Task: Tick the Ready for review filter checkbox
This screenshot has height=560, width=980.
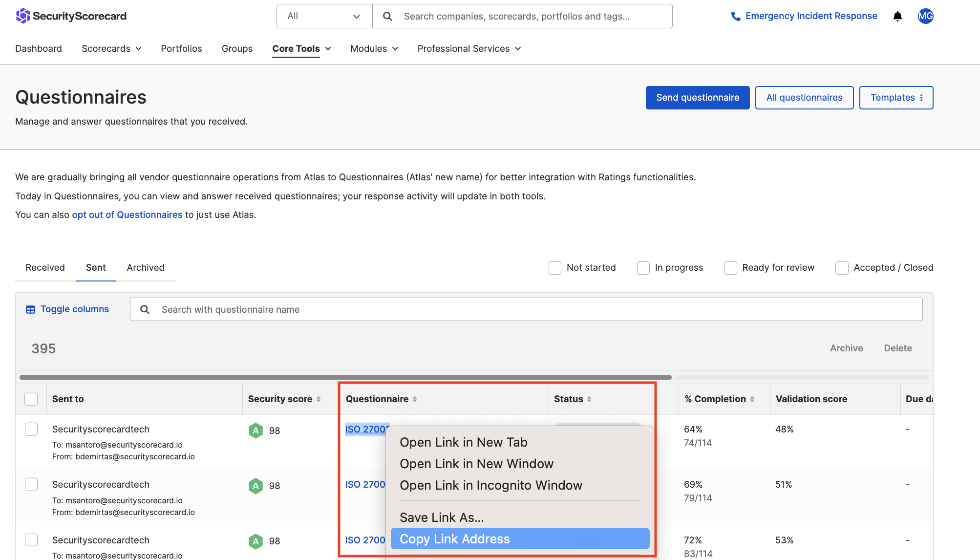Action: pyautogui.click(x=730, y=268)
